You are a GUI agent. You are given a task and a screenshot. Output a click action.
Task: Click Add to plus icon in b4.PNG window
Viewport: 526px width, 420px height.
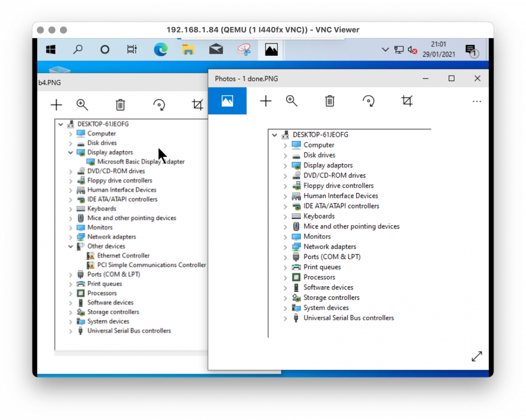56,105
